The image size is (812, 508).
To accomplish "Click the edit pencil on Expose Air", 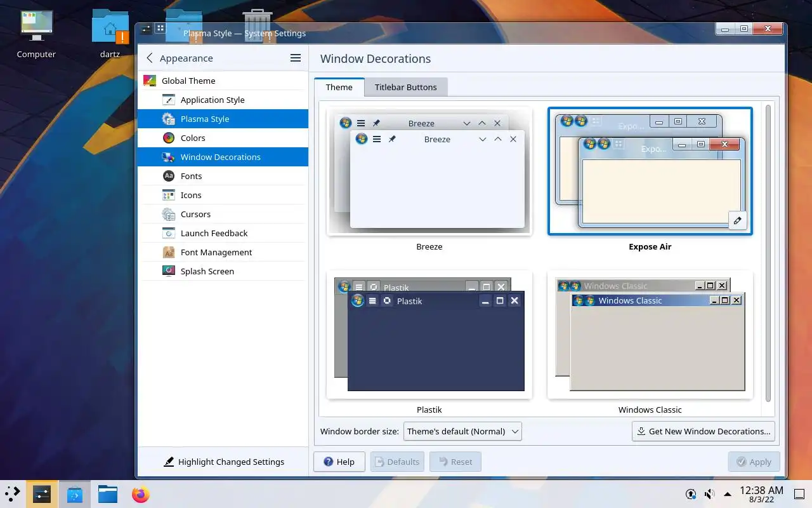I will coord(737,221).
